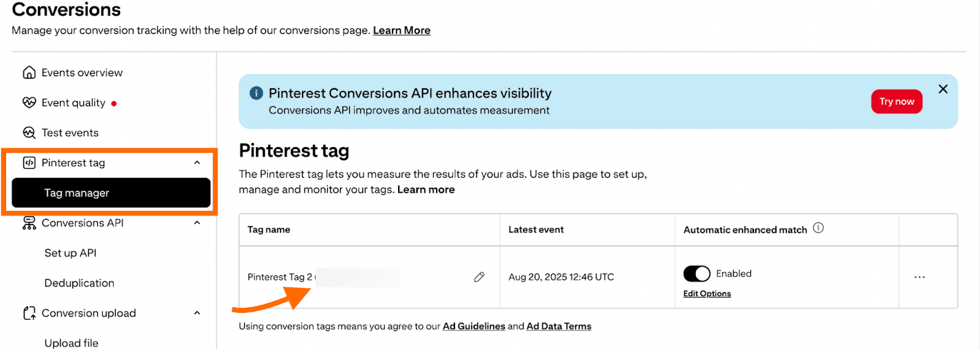
Task: Click the Event quality heart icon
Action: click(29, 102)
